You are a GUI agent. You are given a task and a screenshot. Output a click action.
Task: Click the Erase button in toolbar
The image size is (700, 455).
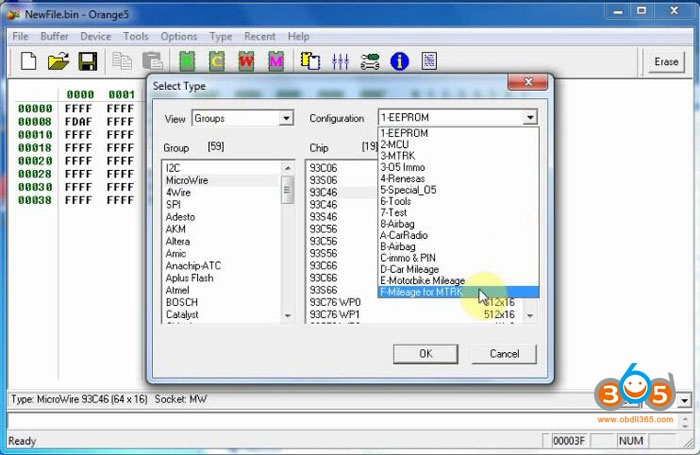pyautogui.click(x=666, y=62)
